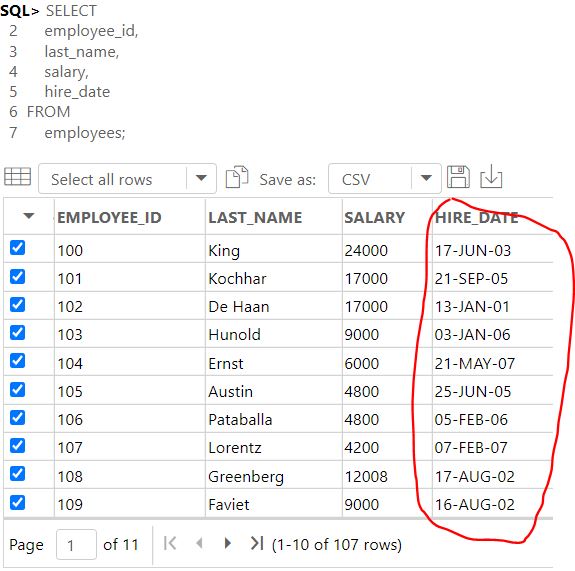The width and height of the screenshot is (575, 571).
Task: Uncheck the row for employee 103 Hunold
Action: (x=17, y=333)
